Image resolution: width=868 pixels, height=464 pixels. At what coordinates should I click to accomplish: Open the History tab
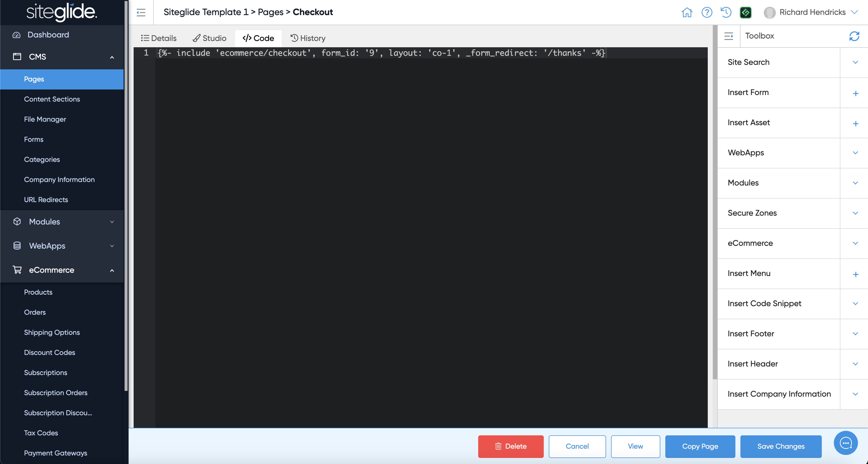(308, 38)
